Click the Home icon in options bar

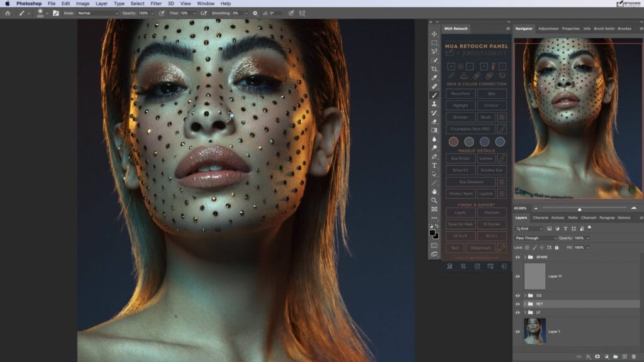[8, 13]
